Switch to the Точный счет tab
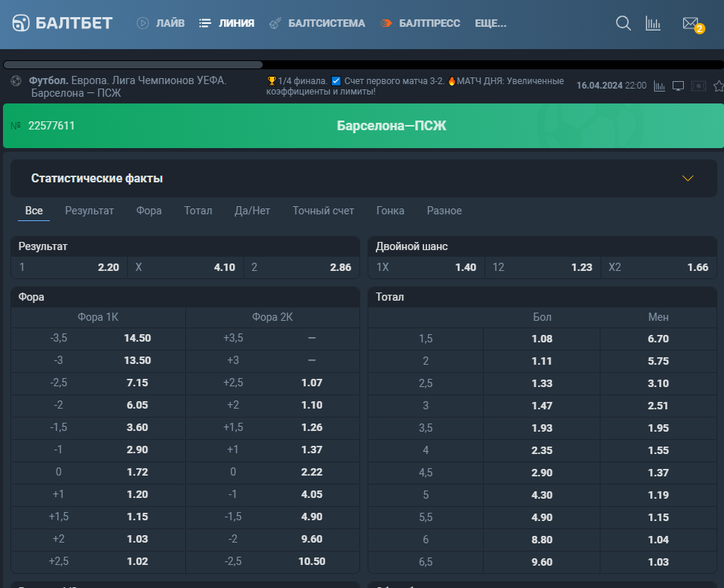 (x=323, y=211)
